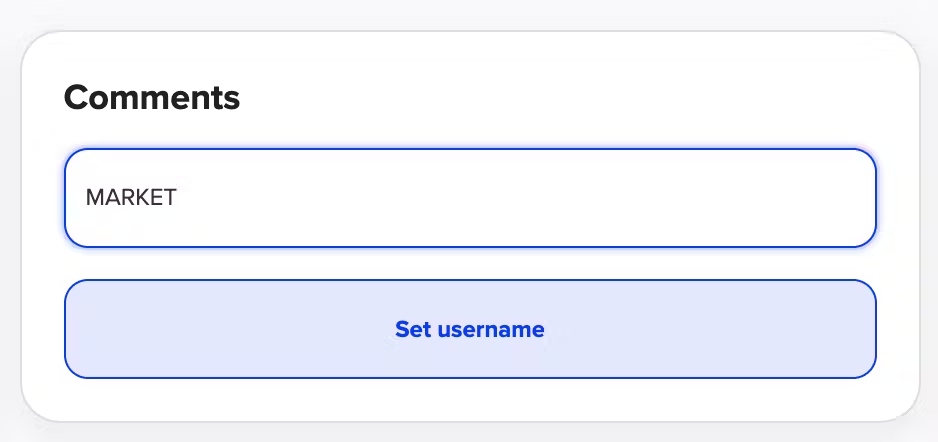Click the MARKET text in the input
938x442 pixels.
point(131,198)
